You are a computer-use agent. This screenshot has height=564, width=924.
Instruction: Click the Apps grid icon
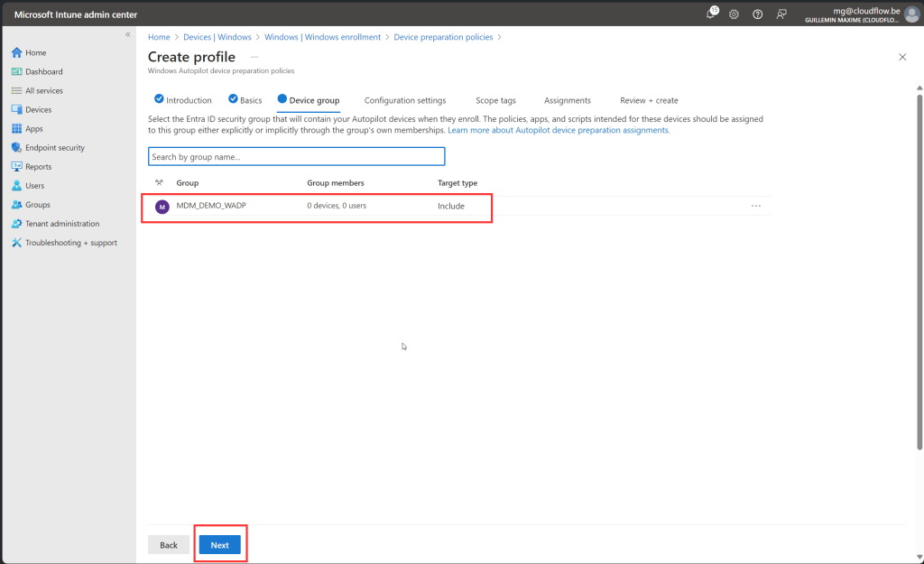16,128
